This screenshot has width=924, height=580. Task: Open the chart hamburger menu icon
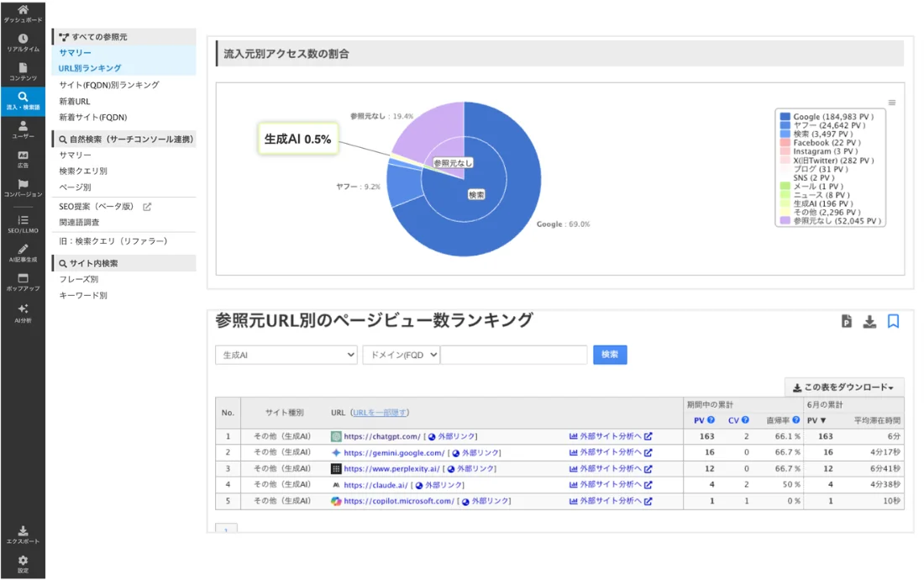click(891, 103)
